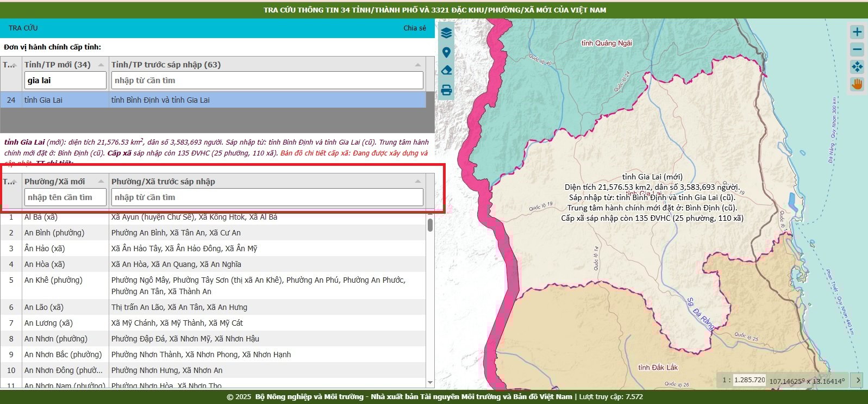Screen dimensions: 868x404
Task: Select row An Bình (phường)
Action: click(213, 233)
